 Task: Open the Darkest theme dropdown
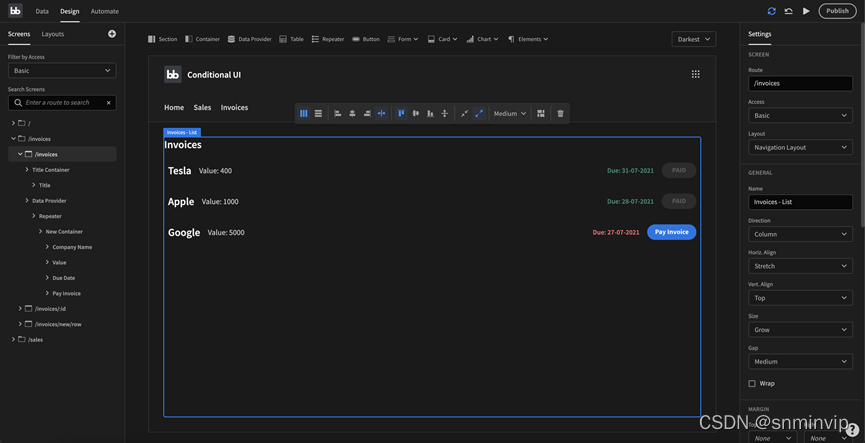click(693, 39)
